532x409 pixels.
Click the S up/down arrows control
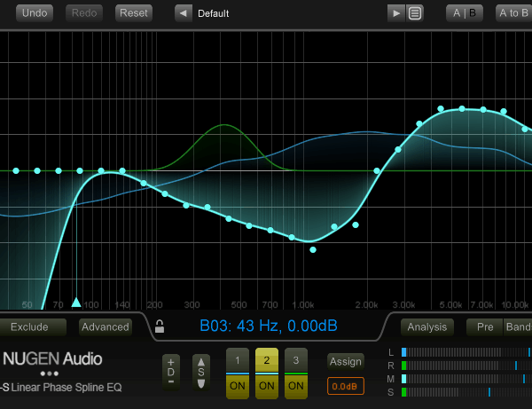coord(201,372)
